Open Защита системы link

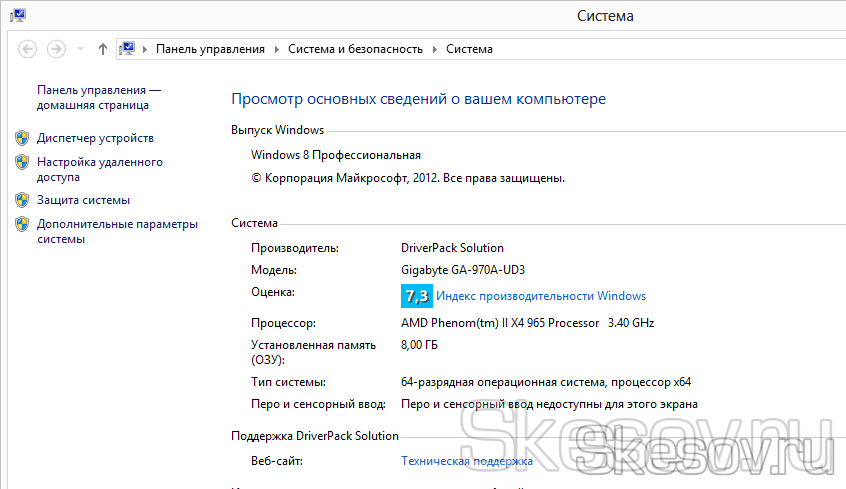pos(84,200)
